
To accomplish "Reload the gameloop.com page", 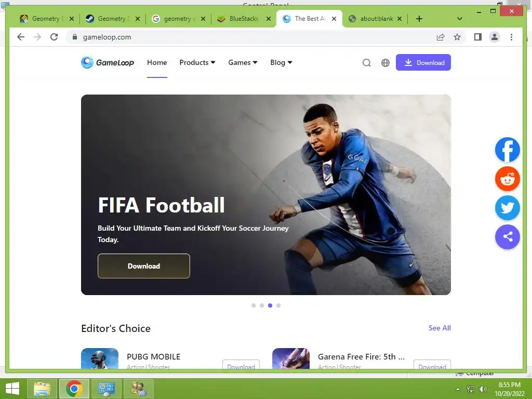I will click(x=54, y=37).
